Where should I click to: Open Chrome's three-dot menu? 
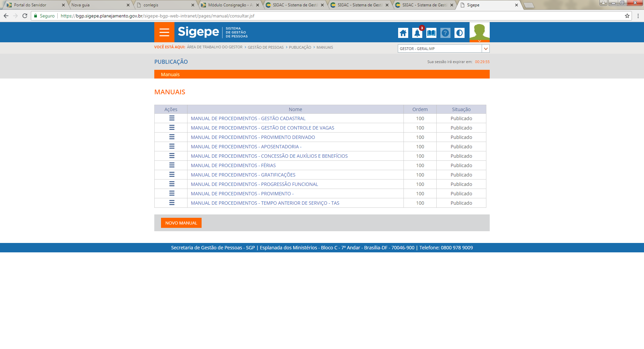pos(638,16)
